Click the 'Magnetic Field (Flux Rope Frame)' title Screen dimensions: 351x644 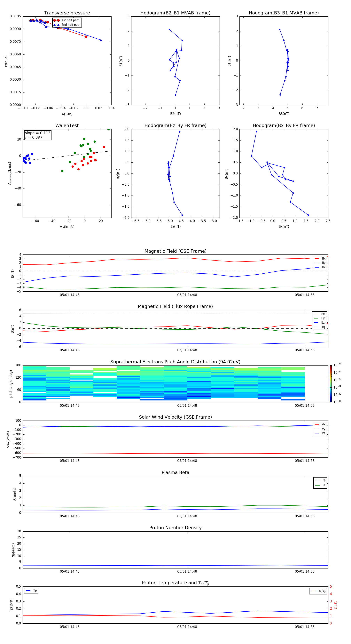pos(175,307)
